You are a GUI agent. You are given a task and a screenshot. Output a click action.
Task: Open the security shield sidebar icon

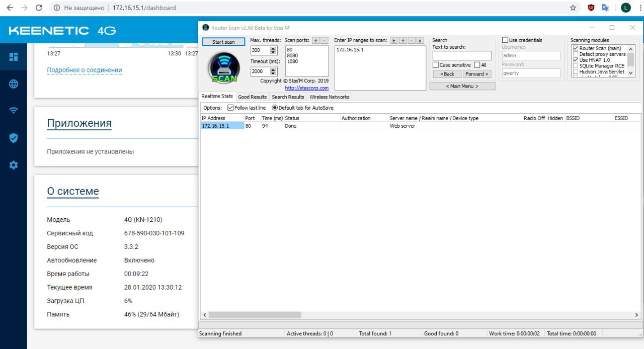(x=14, y=138)
